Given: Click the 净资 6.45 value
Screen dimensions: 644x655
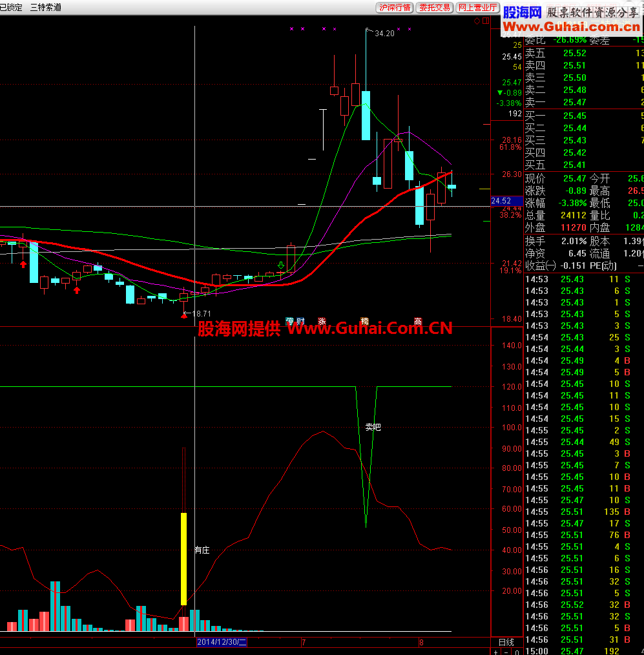Looking at the screenshot, I should (x=577, y=254).
